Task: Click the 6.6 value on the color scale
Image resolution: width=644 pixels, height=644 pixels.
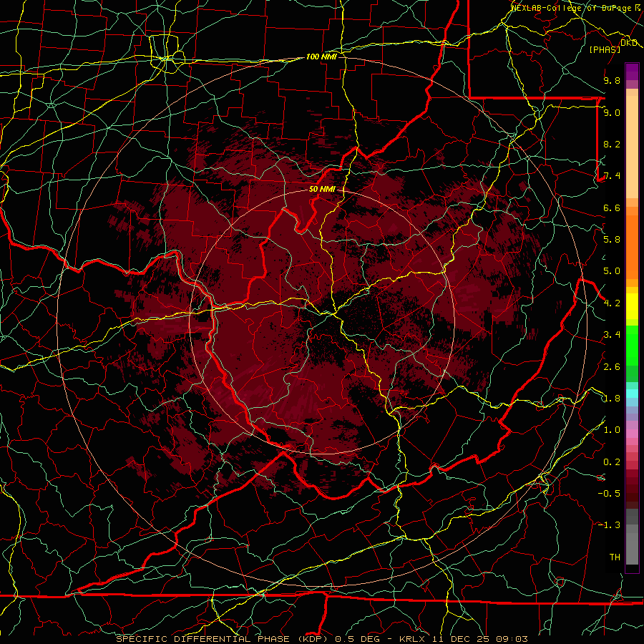Action: (x=612, y=208)
